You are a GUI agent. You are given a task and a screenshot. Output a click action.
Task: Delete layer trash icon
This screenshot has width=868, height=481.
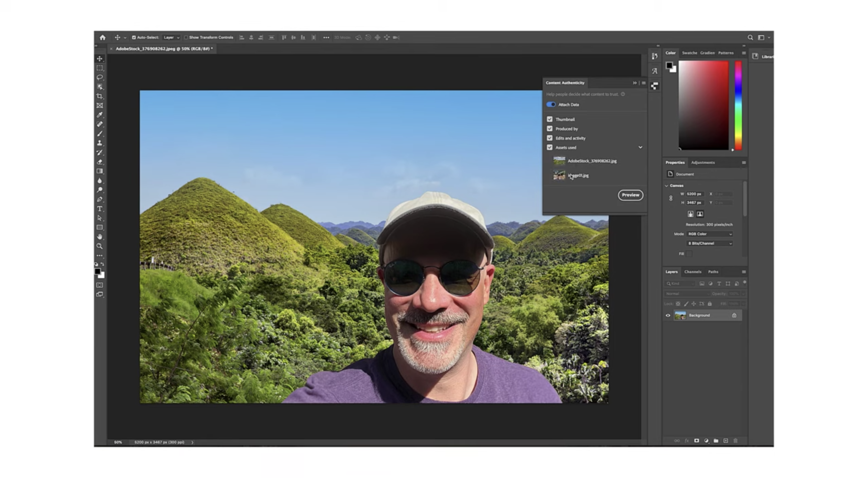(x=736, y=441)
